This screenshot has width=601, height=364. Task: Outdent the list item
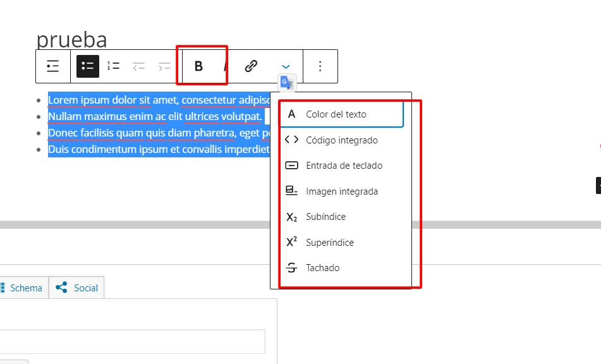pyautogui.click(x=139, y=66)
